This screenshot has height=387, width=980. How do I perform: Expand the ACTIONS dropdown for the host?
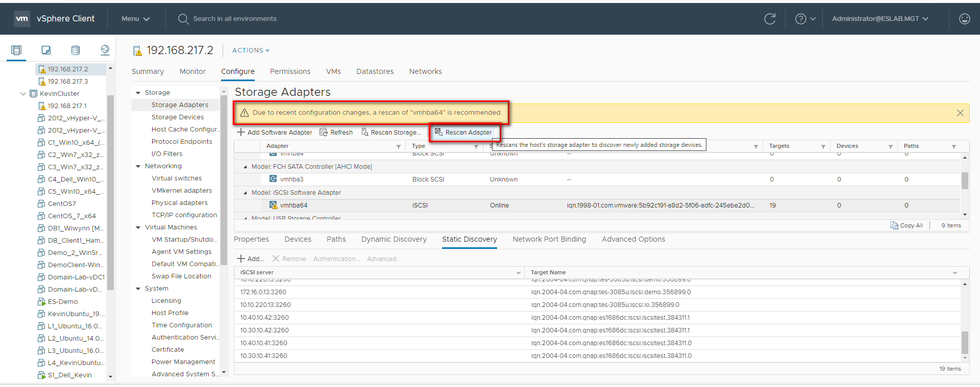(251, 50)
